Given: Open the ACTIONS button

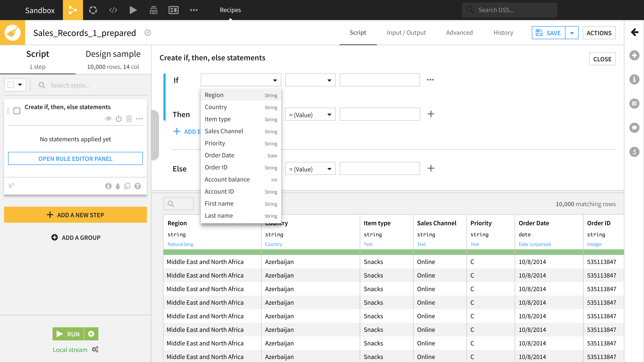Looking at the screenshot, I should tap(599, 33).
